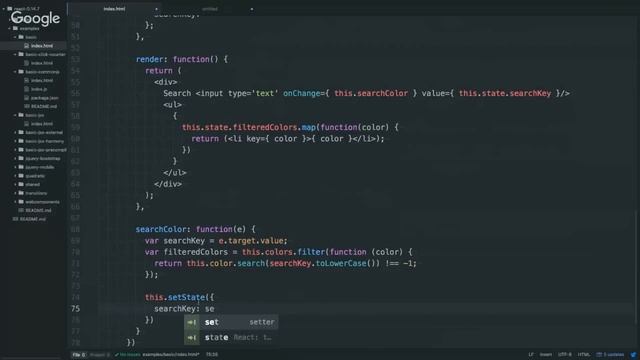Viewport: 640px width, 360px height.
Task: Open index.html under the basic folder
Action: (x=42, y=46)
